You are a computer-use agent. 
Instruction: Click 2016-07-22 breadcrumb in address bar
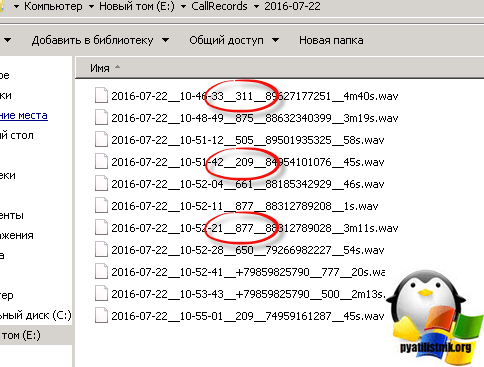pos(292,6)
